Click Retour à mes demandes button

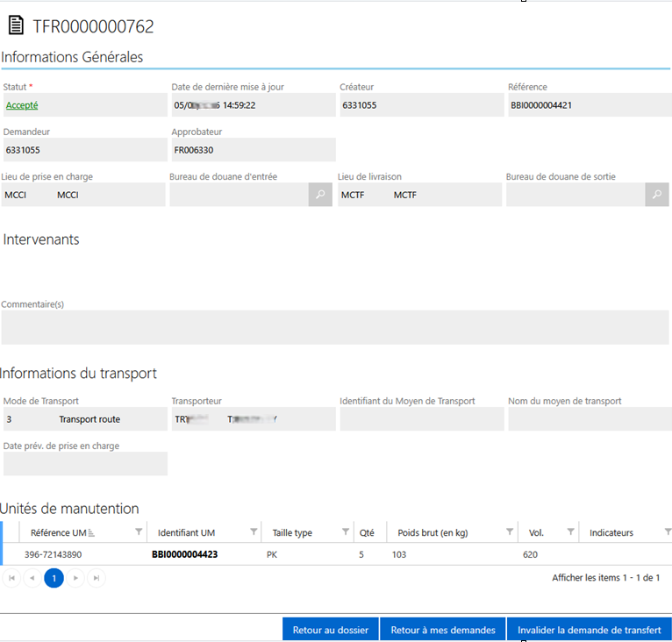coord(442,630)
